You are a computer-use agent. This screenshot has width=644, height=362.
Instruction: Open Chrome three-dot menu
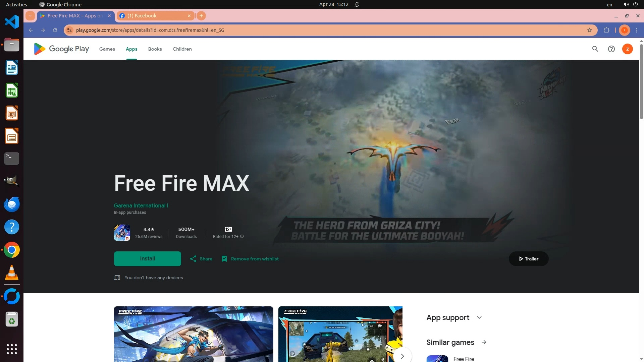click(637, 30)
